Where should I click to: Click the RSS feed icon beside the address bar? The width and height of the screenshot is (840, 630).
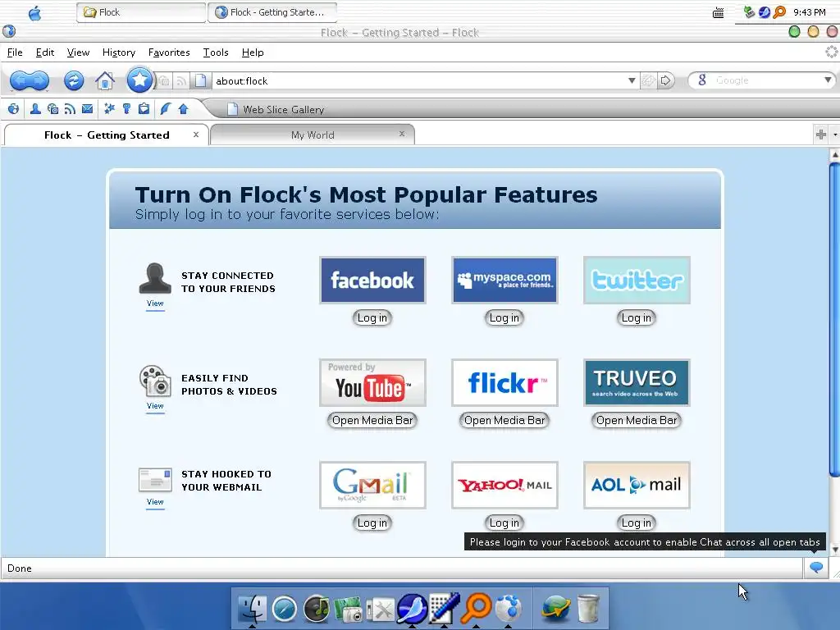tap(181, 81)
